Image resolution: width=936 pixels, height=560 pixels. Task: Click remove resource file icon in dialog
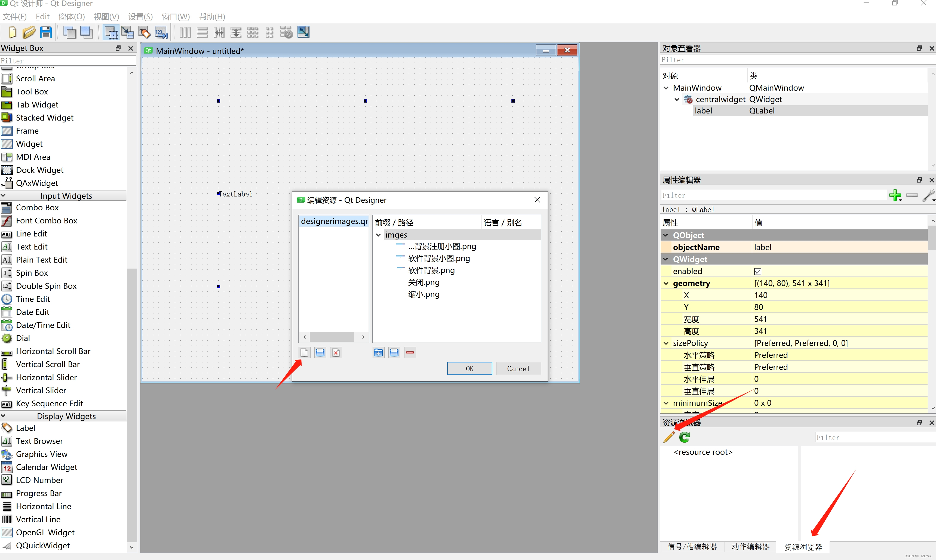(x=336, y=352)
